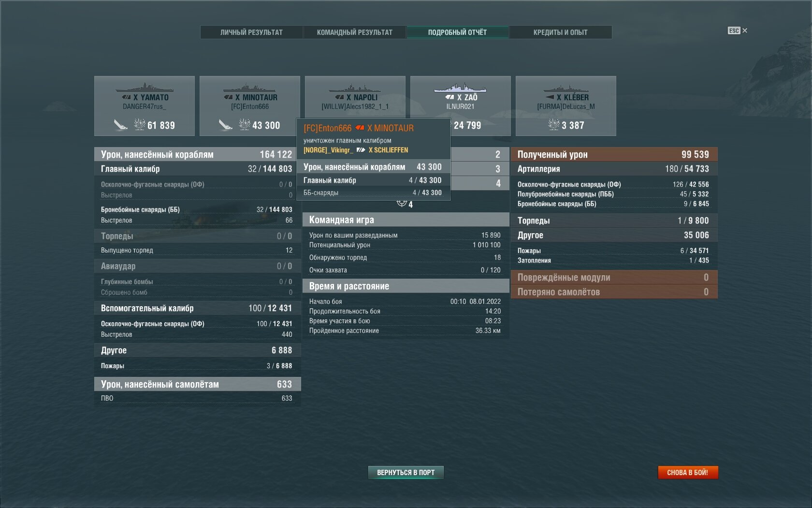Viewport: 812px width, 508px height.
Task: Click the Kléber destroyer class icon
Action: point(550,97)
